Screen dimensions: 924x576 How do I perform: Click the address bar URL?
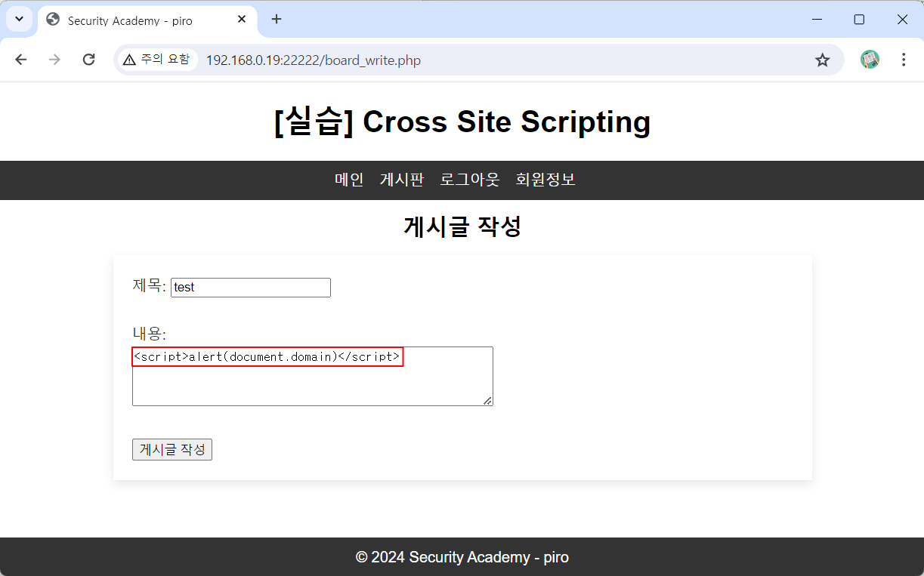(x=313, y=60)
